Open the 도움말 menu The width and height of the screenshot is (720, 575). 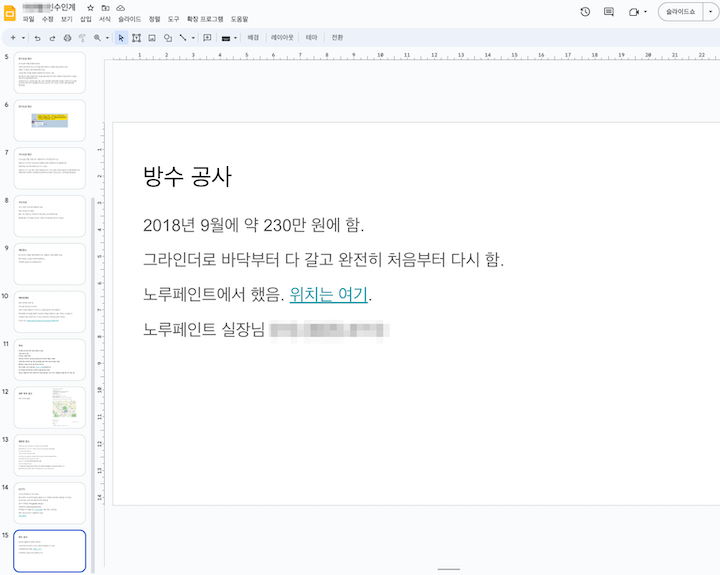click(240, 19)
